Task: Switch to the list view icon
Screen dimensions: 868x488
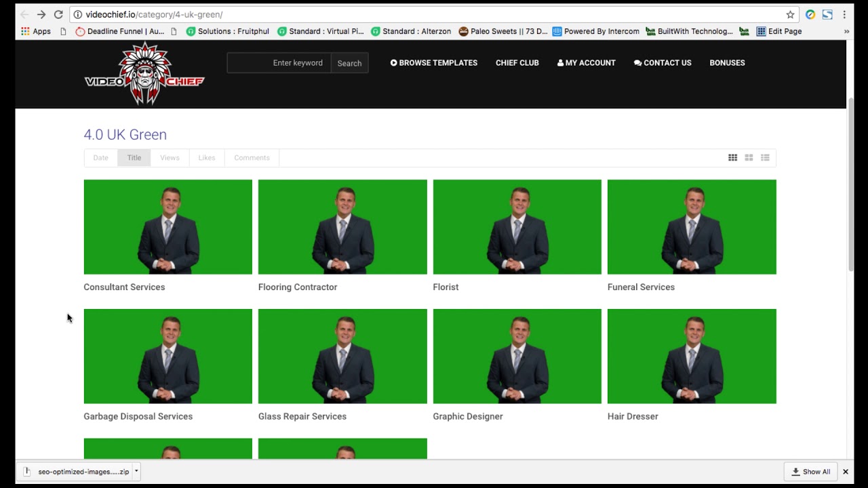Action: [765, 158]
